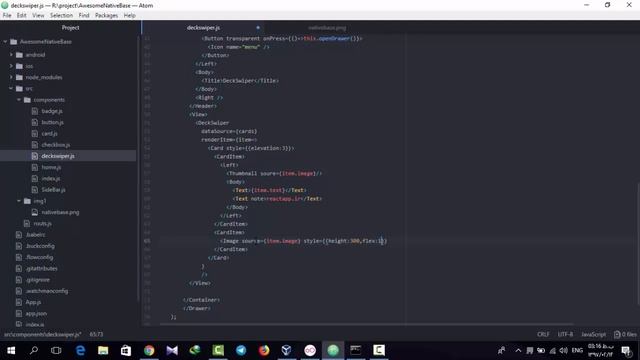The height and width of the screenshot is (360, 640).
Task: Change the CRLF line ending setting
Action: click(x=543, y=334)
